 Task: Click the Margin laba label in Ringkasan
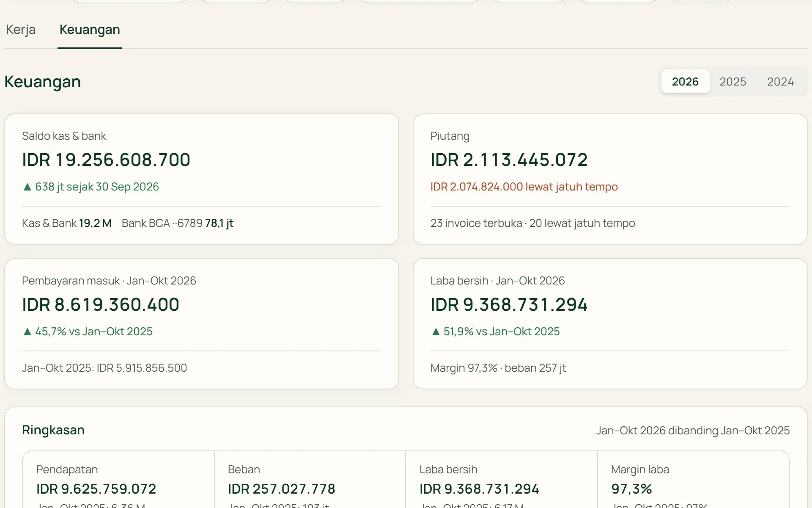point(640,469)
